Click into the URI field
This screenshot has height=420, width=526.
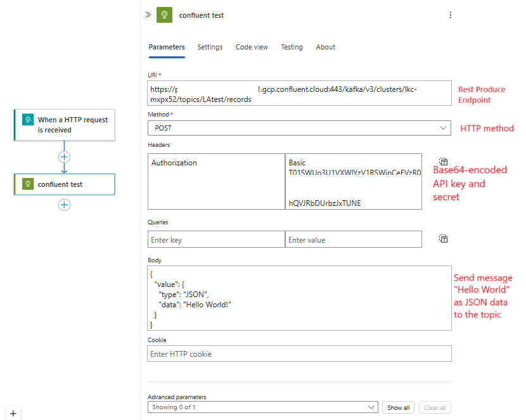(x=299, y=93)
